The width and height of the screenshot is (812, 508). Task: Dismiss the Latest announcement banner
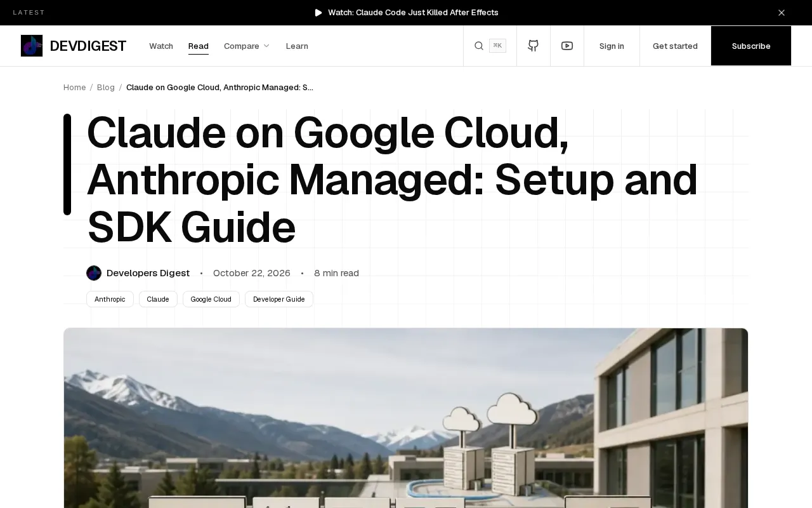click(x=782, y=13)
